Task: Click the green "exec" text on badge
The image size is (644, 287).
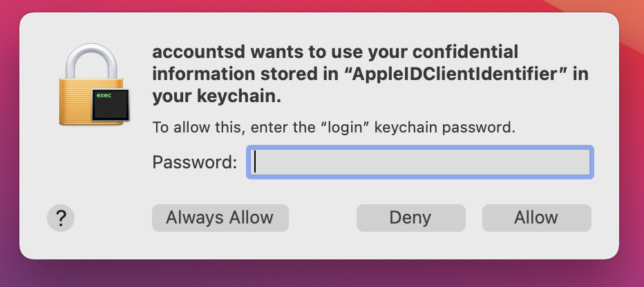Action: [x=104, y=95]
